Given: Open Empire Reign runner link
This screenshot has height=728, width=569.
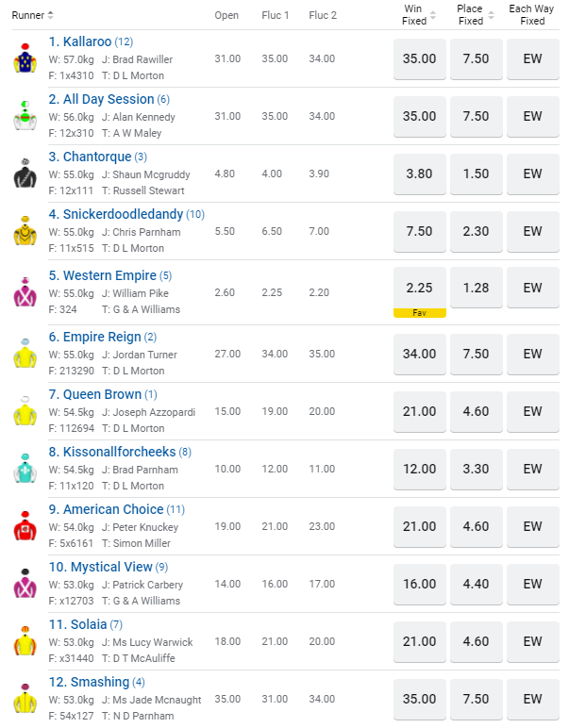Looking at the screenshot, I should (x=102, y=337).
